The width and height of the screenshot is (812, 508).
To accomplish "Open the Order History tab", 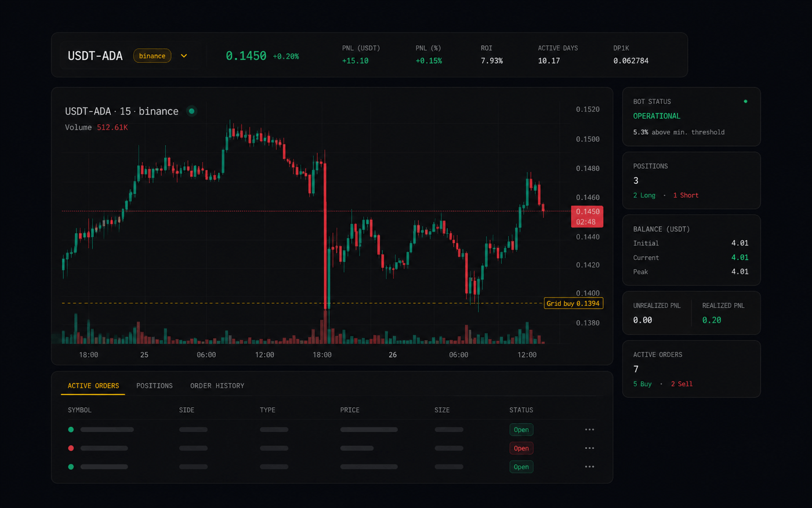I will tap(217, 386).
